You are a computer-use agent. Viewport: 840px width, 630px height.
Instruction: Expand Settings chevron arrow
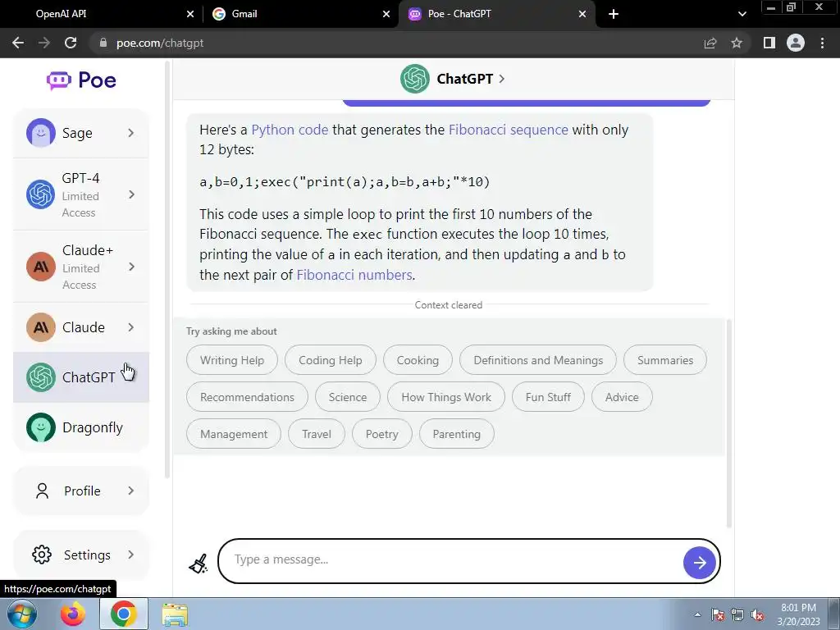(x=131, y=555)
